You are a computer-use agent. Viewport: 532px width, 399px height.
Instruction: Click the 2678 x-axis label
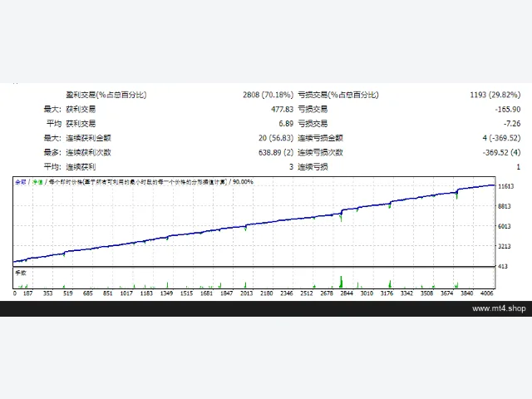pyautogui.click(x=327, y=293)
